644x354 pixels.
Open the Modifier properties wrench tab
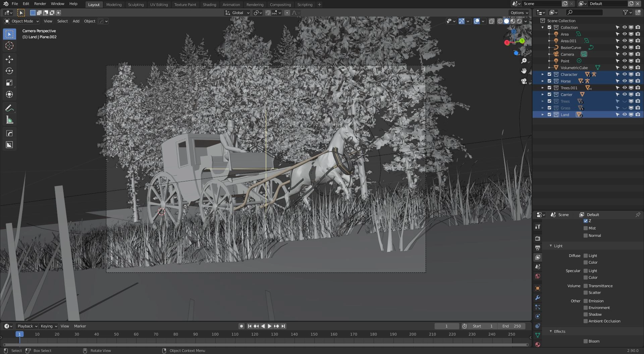point(538,298)
